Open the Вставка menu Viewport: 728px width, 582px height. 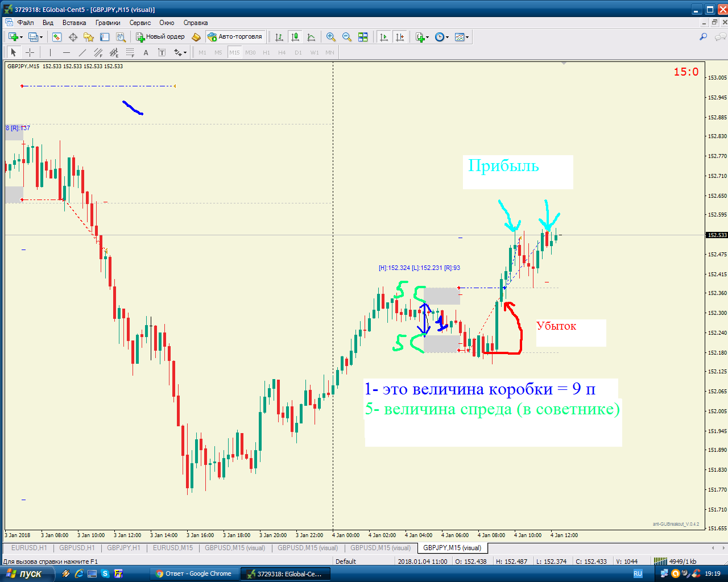click(74, 23)
